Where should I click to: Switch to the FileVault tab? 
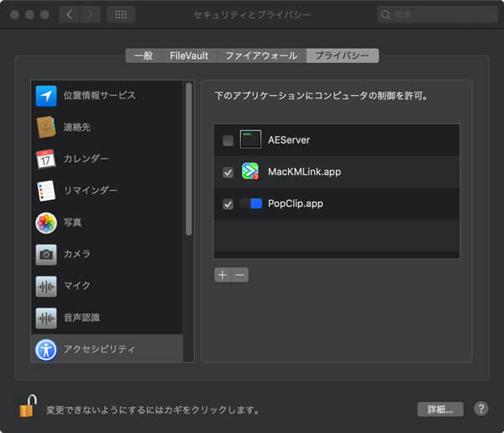187,55
